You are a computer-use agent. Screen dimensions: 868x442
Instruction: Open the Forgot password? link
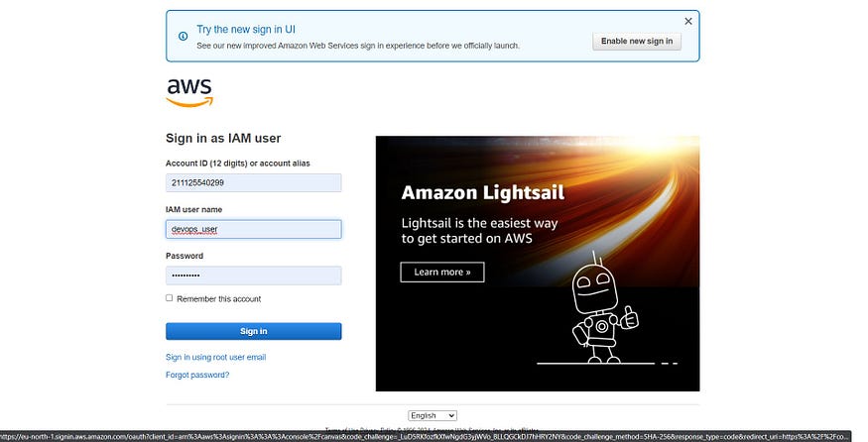(197, 375)
